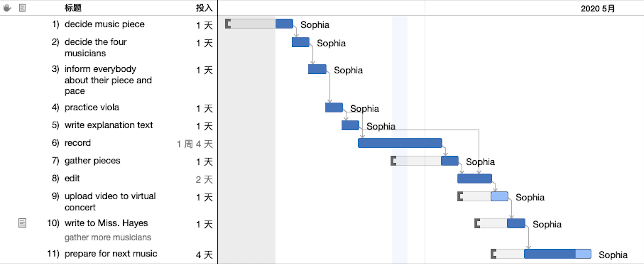Click the hand icon in header

pyautogui.click(x=7, y=8)
